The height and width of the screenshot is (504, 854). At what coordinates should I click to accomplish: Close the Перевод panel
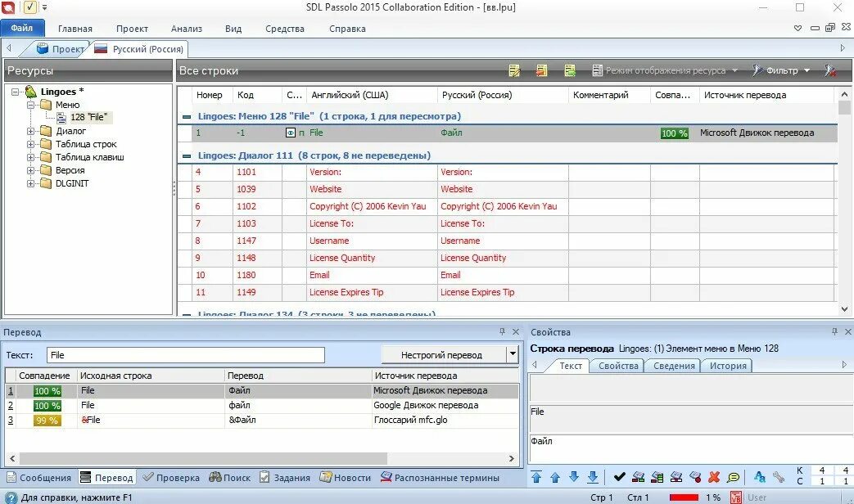point(516,331)
